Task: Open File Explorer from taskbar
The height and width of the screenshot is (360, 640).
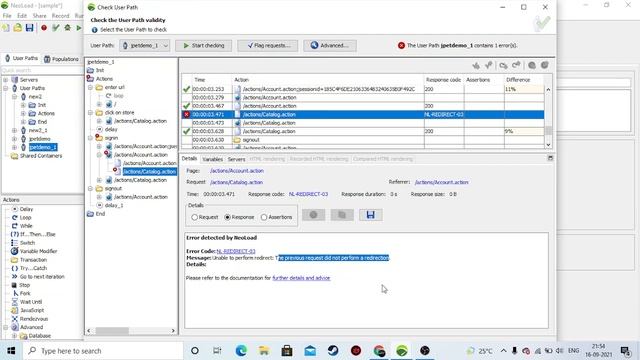Action: pyautogui.click(x=264, y=351)
